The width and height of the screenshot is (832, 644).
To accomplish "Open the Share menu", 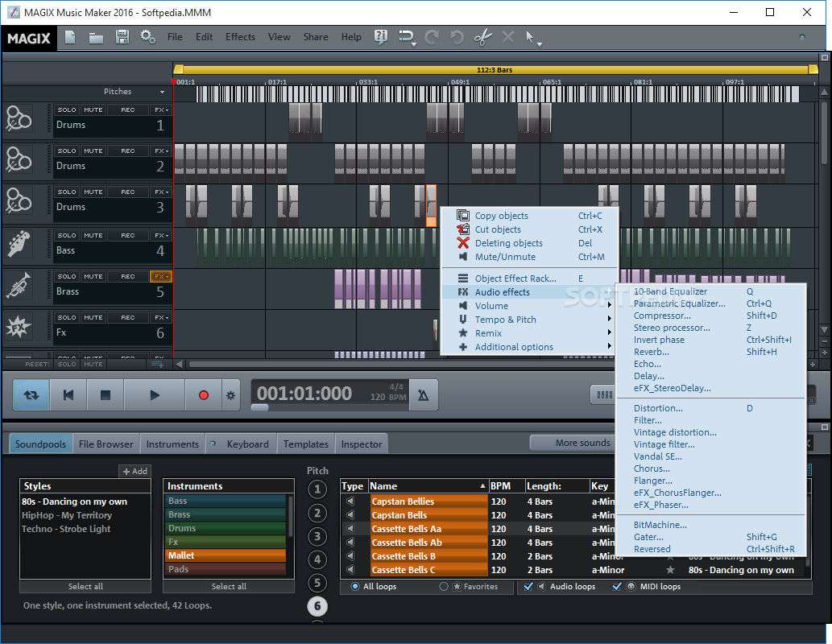I will pyautogui.click(x=316, y=37).
